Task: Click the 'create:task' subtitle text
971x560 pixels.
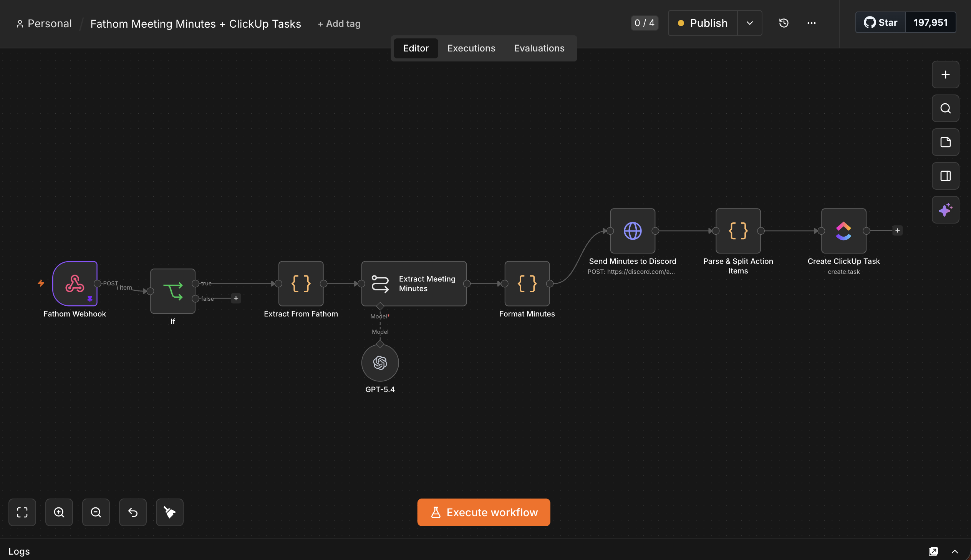Action: [844, 272]
